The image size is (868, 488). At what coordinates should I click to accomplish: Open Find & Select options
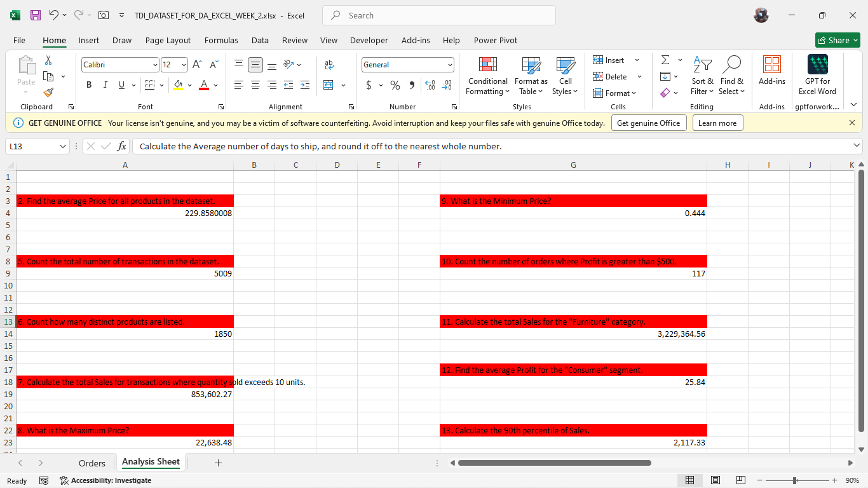[x=732, y=76]
